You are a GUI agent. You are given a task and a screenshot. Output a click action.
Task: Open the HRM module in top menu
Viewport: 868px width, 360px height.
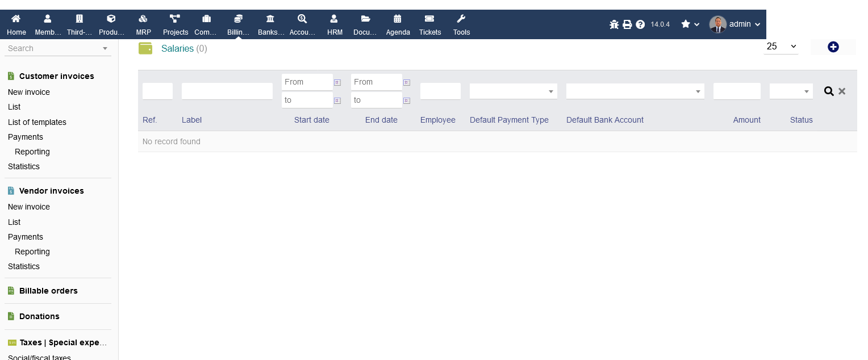[x=335, y=24]
